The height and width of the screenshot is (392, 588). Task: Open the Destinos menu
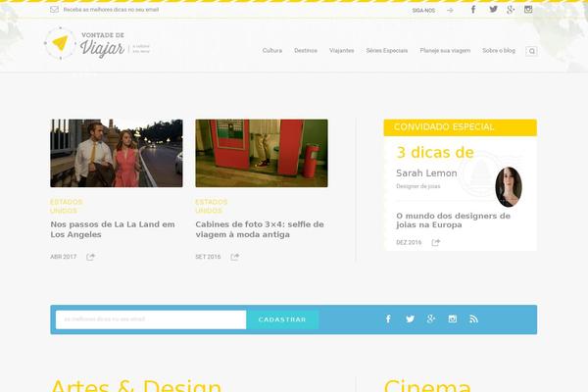tap(306, 50)
